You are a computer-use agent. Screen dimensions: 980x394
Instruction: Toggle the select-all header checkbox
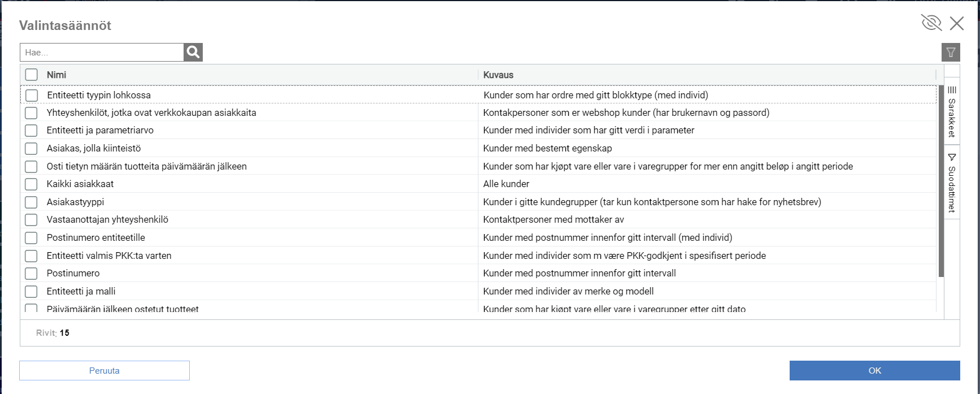point(32,75)
